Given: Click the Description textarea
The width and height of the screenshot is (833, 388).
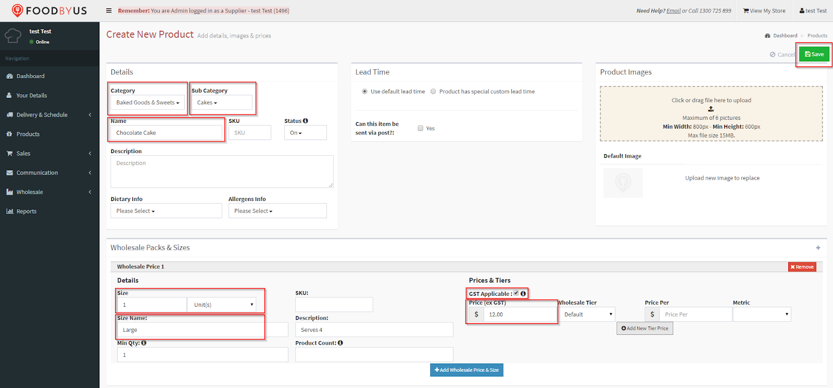Looking at the screenshot, I should click(x=222, y=171).
